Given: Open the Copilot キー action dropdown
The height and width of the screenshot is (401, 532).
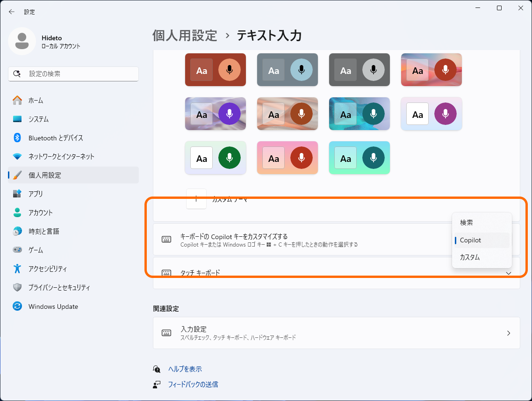Looking at the screenshot, I should [482, 240].
